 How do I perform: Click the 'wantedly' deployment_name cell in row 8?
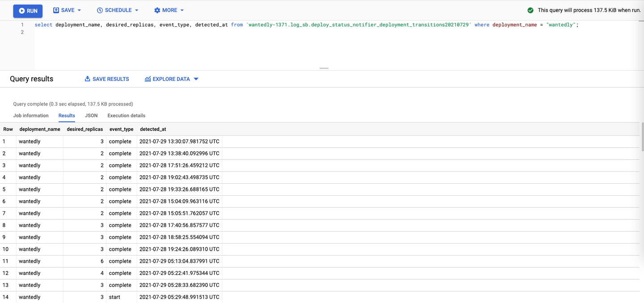pyautogui.click(x=30, y=226)
